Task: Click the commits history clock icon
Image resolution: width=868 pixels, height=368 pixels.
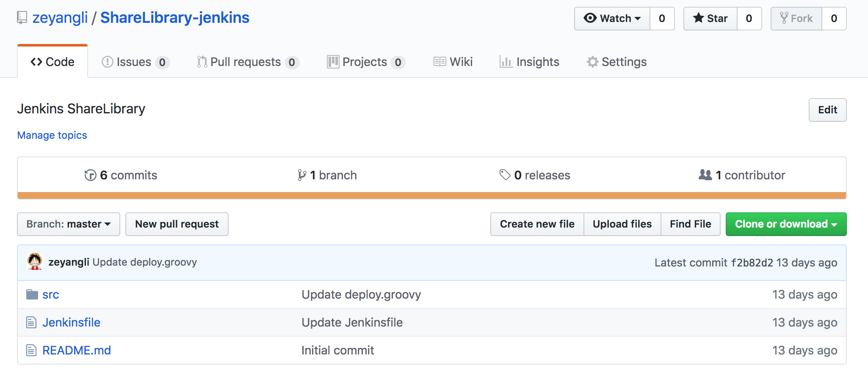Action: click(90, 175)
